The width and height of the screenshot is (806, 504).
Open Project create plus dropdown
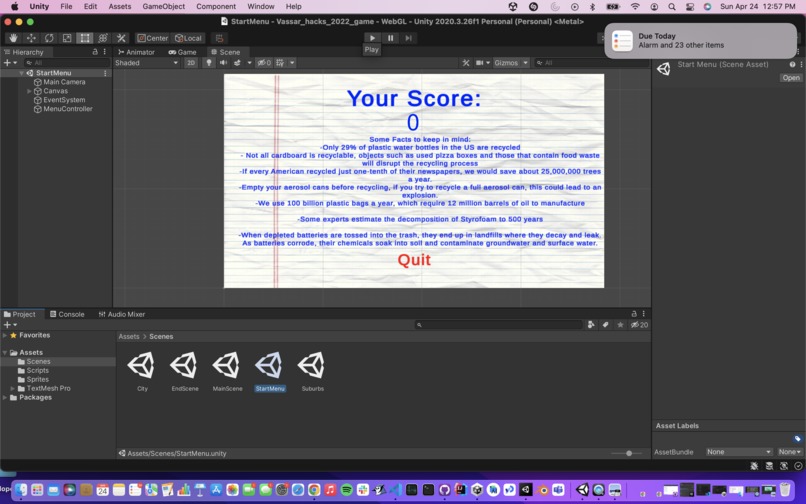[10, 325]
